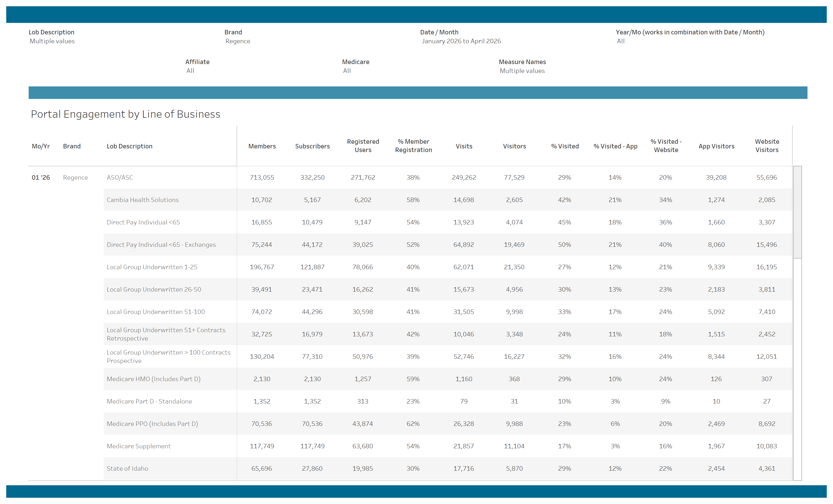The height and width of the screenshot is (504, 833).
Task: Open the Affiliate filter dropdown
Action: [x=190, y=71]
